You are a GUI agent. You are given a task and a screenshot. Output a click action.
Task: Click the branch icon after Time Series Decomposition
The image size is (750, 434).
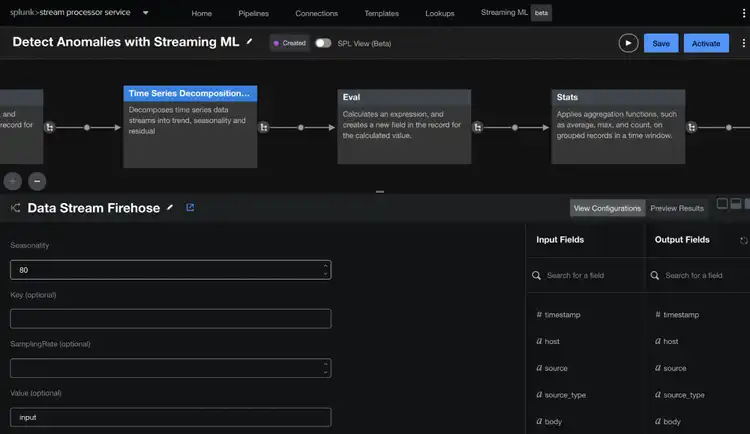click(264, 127)
